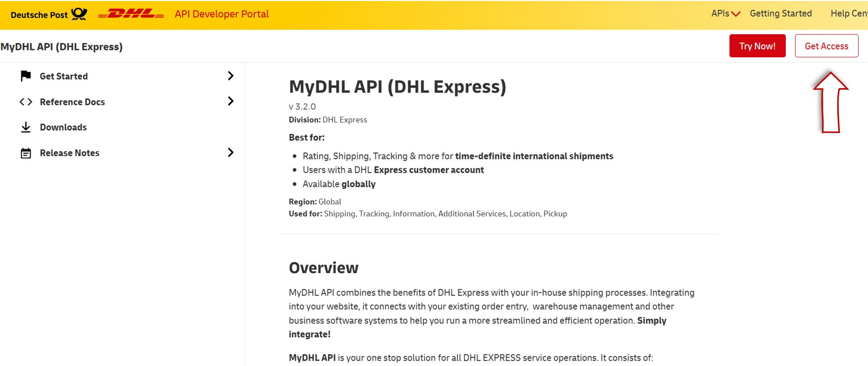This screenshot has width=868, height=366.
Task: Click the time-definite international shipments bullet
Action: pos(458,156)
